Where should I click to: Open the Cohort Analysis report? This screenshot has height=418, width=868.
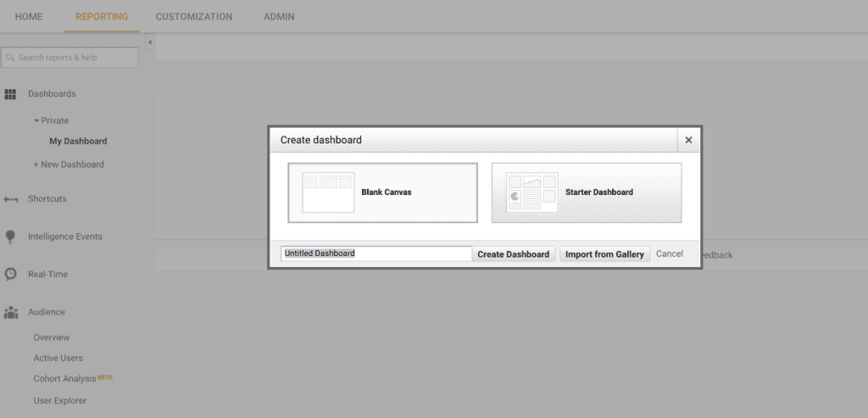64,379
